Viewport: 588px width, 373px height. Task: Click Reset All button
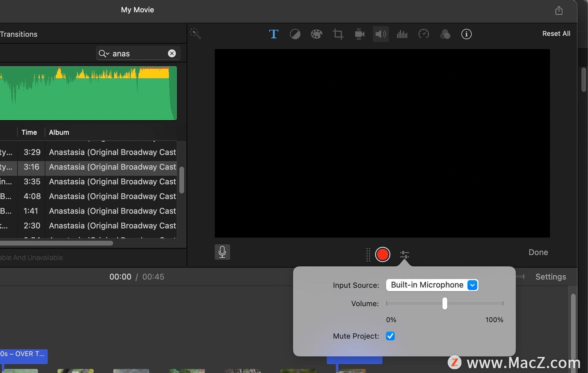(556, 34)
